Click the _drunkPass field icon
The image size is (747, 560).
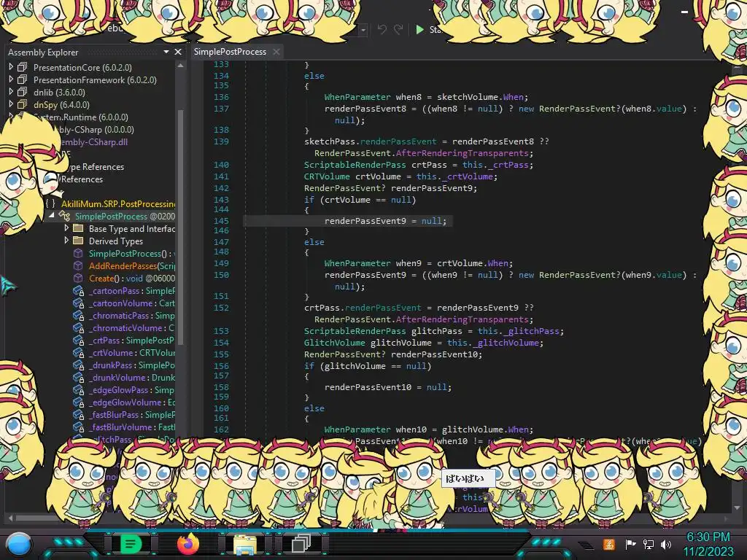tap(78, 365)
